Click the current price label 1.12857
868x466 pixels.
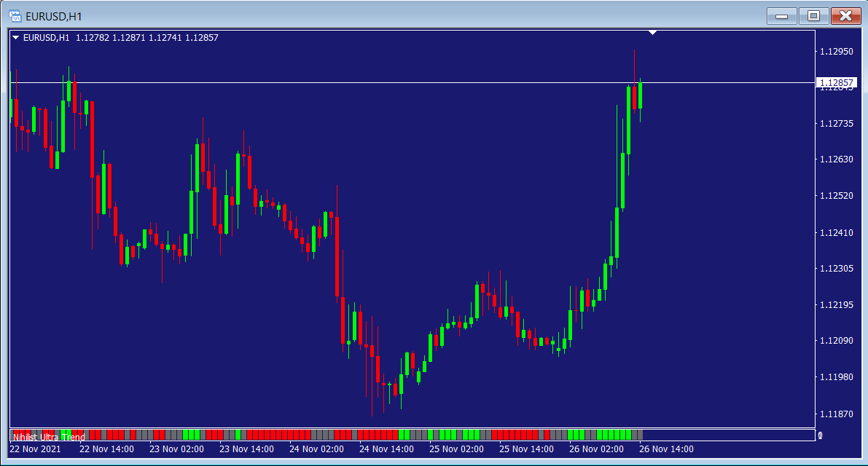pos(836,83)
